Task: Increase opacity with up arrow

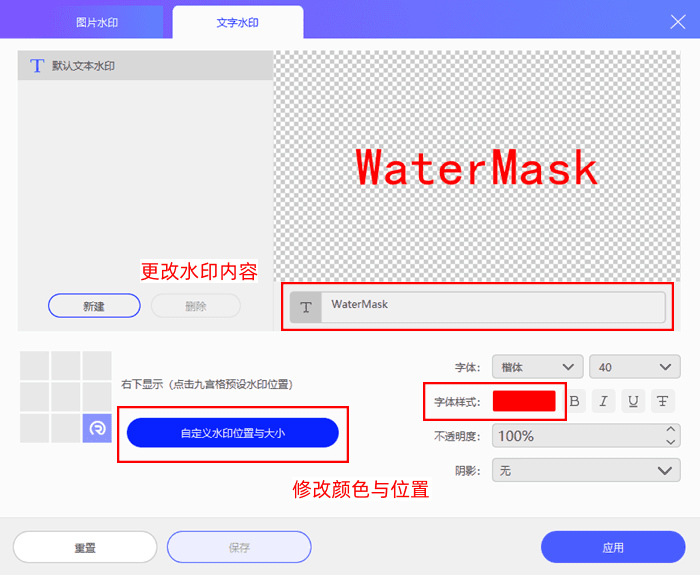Action: 670,429
